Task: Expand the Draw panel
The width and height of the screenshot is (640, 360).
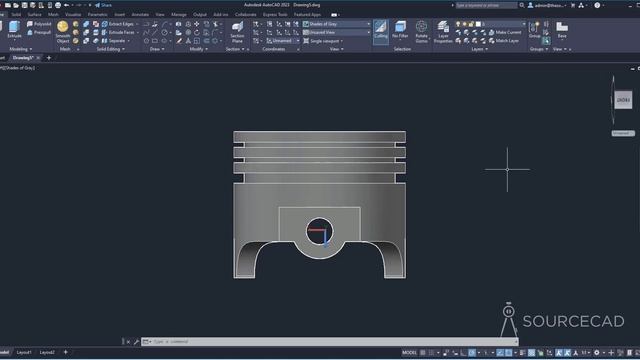Action: pos(157,49)
